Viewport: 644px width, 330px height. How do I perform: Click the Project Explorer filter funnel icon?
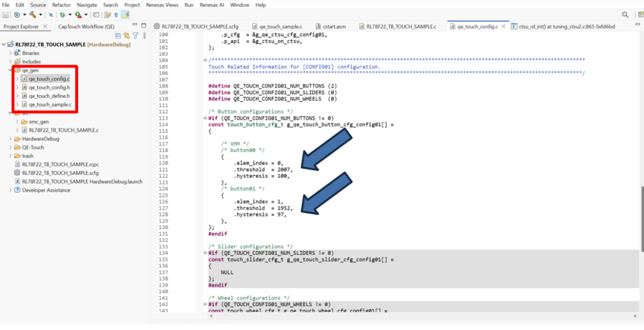pyautogui.click(x=135, y=36)
